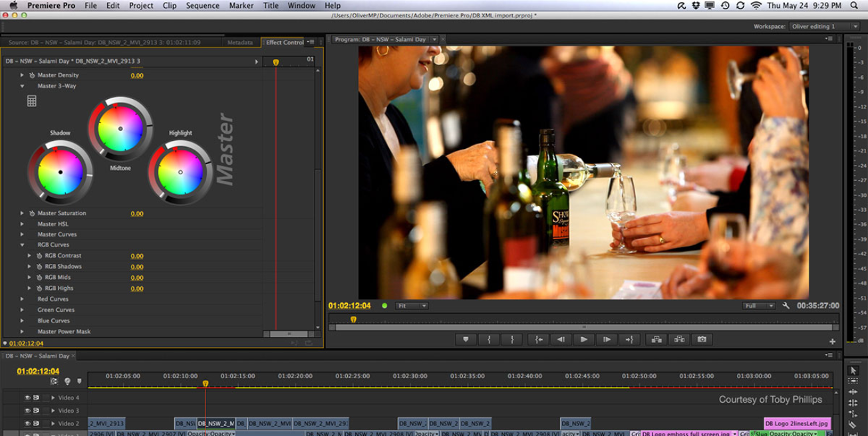Screen dimensions: 868x436
Task: Toggle the RGB Contrast stopwatch
Action: [x=39, y=256]
